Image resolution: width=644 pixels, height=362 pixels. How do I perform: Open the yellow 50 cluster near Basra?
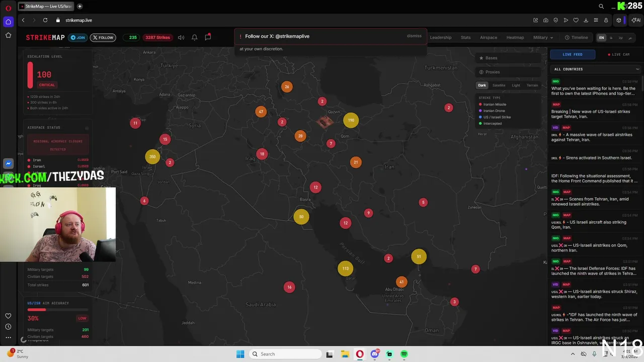pos(301,217)
